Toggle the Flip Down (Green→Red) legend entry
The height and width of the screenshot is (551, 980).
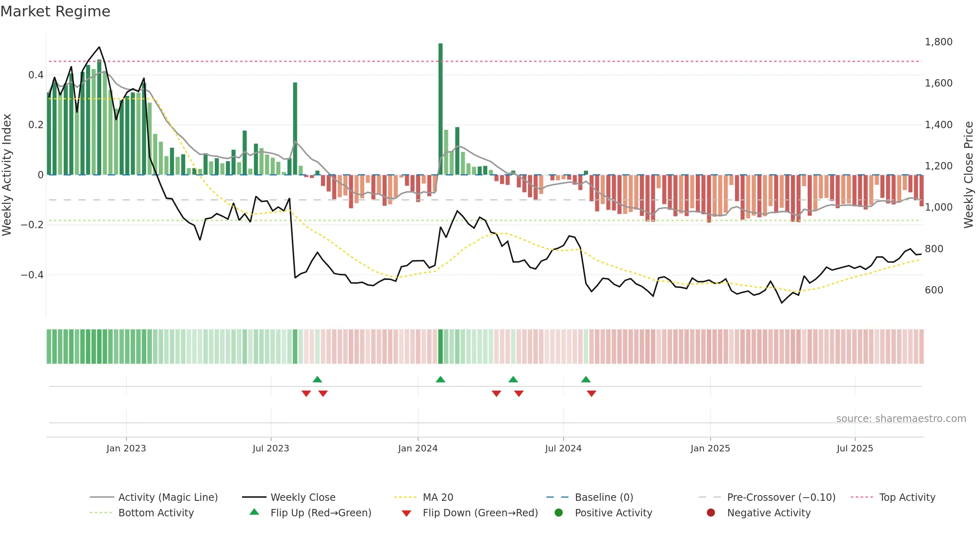pos(470,513)
